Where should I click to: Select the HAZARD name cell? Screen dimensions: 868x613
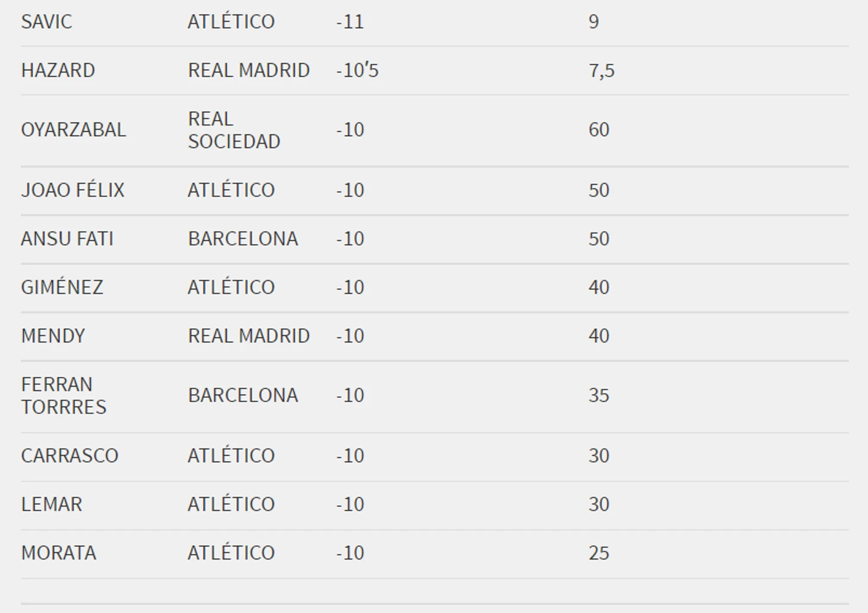point(58,71)
